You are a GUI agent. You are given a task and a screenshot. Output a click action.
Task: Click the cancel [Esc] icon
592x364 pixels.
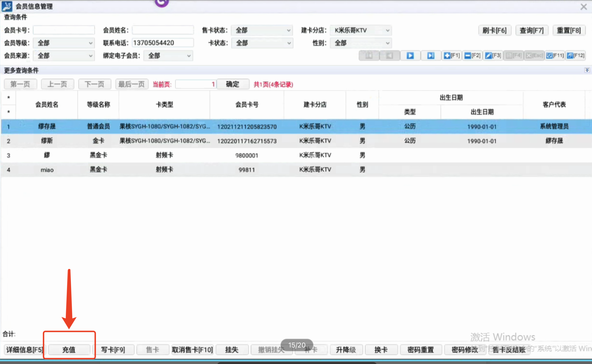click(x=534, y=56)
